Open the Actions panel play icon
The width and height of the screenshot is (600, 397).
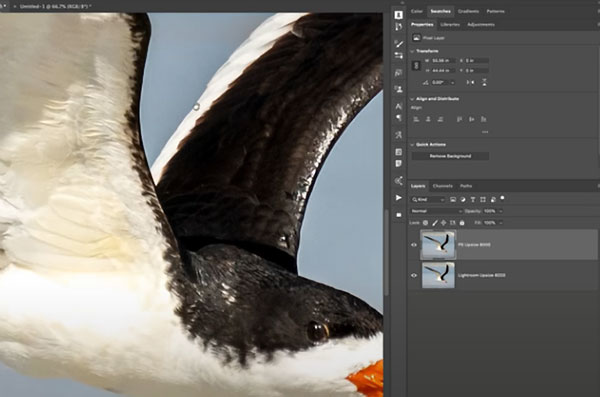tap(399, 198)
